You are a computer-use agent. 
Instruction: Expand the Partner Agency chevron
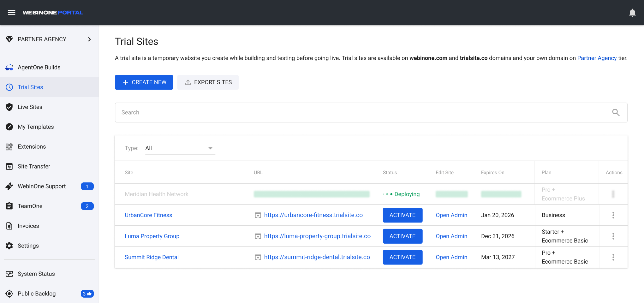click(90, 39)
